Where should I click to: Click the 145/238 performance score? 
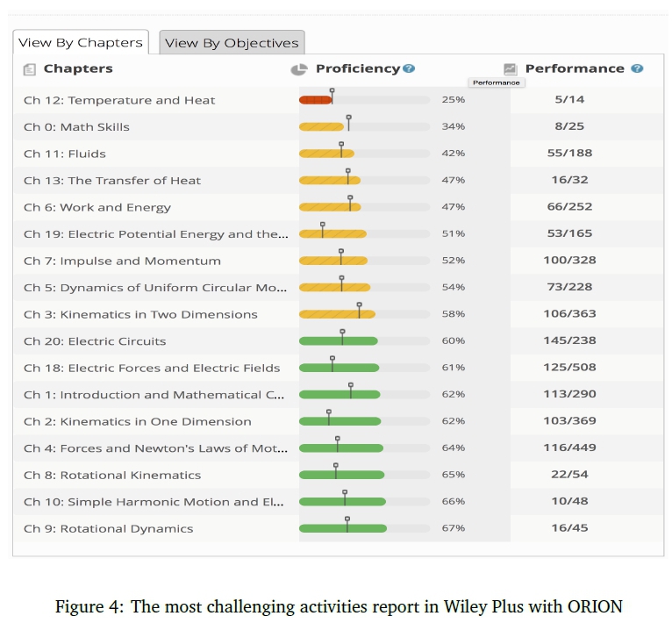pyautogui.click(x=568, y=340)
